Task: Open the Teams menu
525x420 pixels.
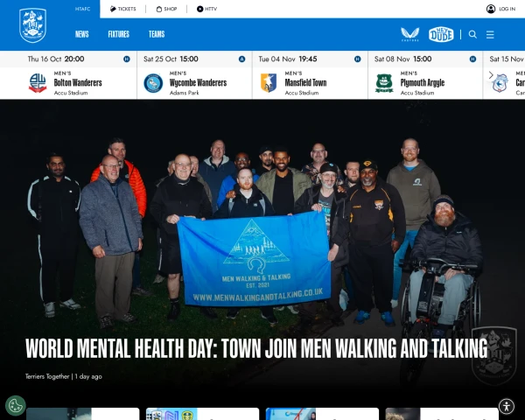Action: [157, 34]
